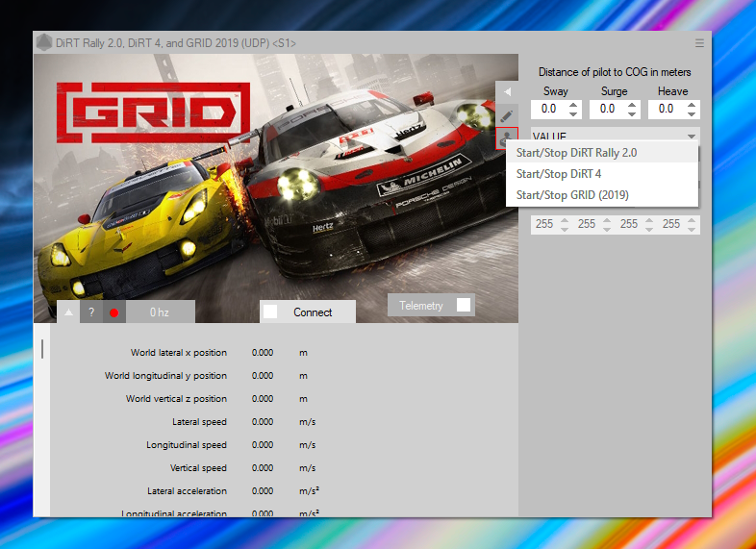Decrease the Heave value with down arrow
756x549 pixels.
(692, 113)
